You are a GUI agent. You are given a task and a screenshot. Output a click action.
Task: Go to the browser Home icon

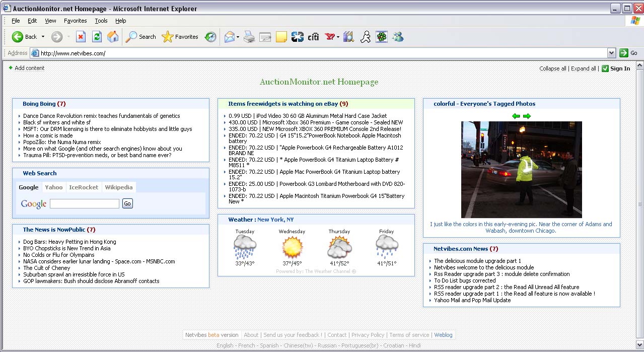click(113, 37)
